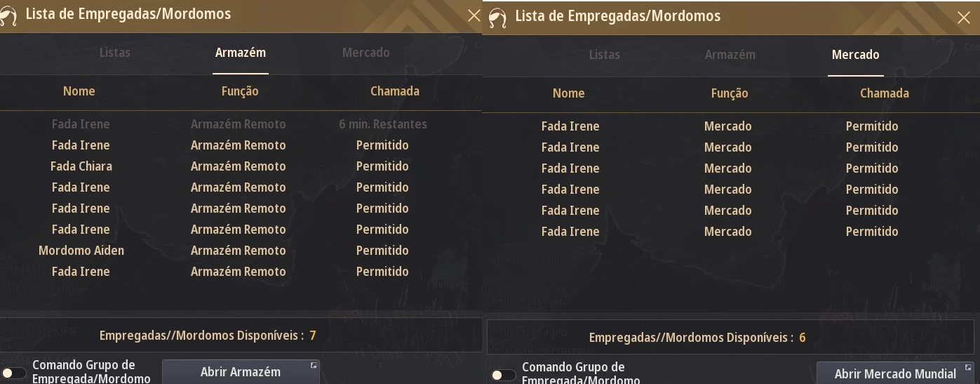Click the popout icon on Abrir Mercado Mundial button

click(968, 367)
